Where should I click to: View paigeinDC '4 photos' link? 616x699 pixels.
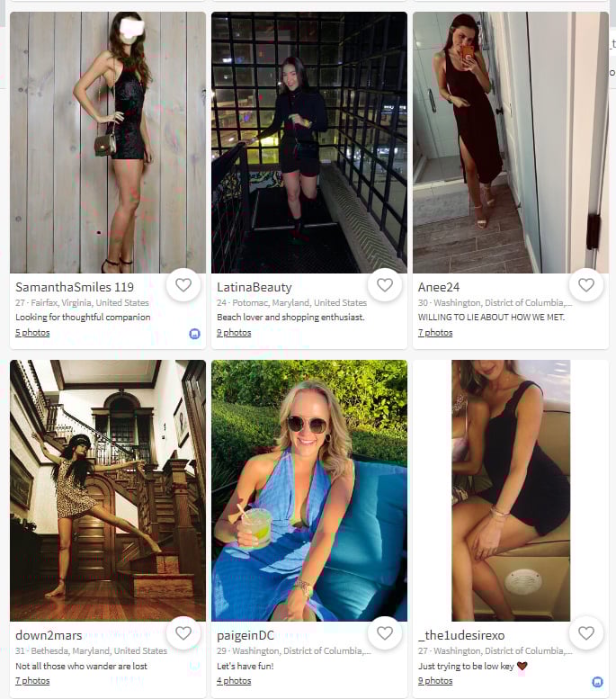234,681
